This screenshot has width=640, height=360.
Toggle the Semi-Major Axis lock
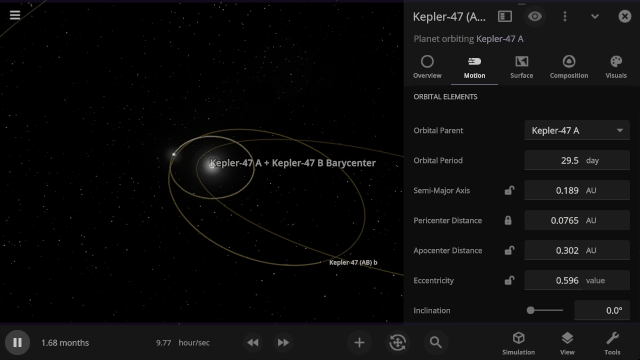(509, 190)
